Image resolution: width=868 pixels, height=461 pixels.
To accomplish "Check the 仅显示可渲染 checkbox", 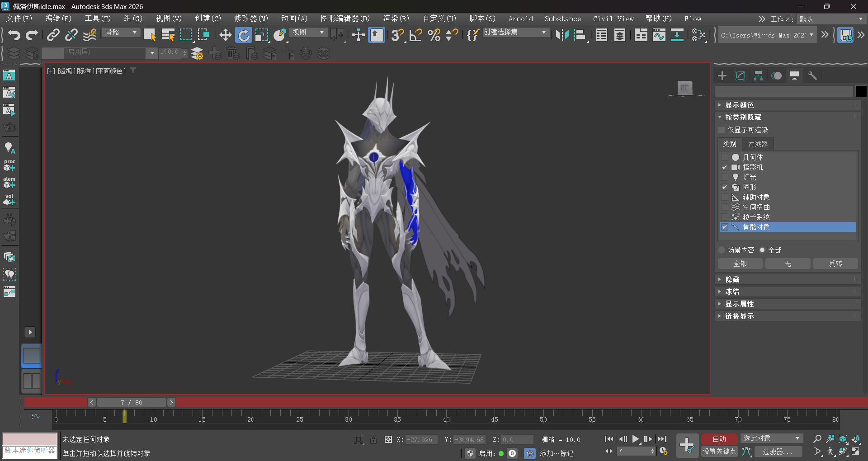I will click(722, 130).
